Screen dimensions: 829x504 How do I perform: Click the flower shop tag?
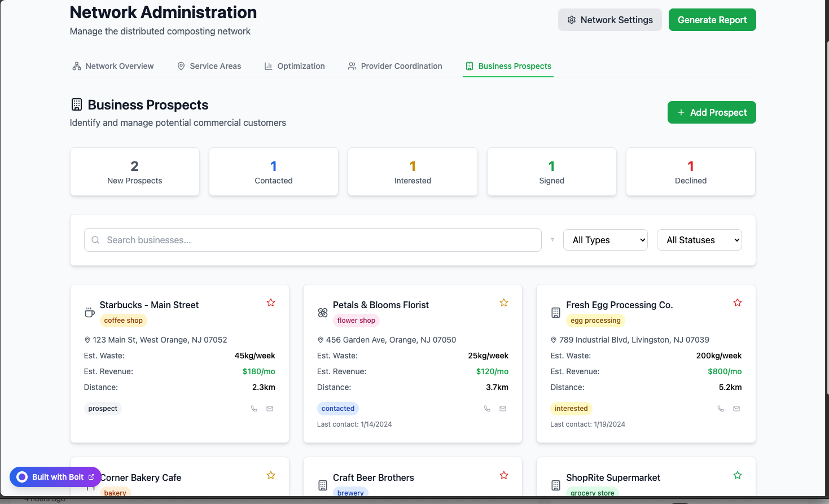356,321
